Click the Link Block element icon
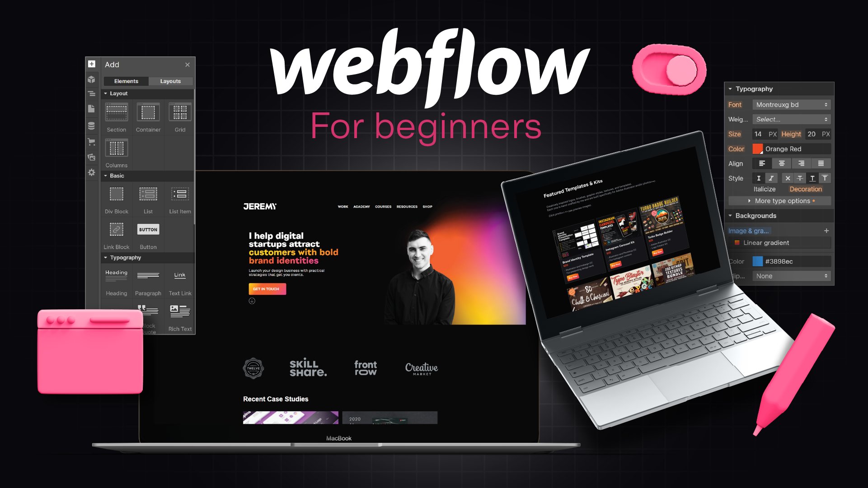The image size is (868, 488). pyautogui.click(x=116, y=229)
